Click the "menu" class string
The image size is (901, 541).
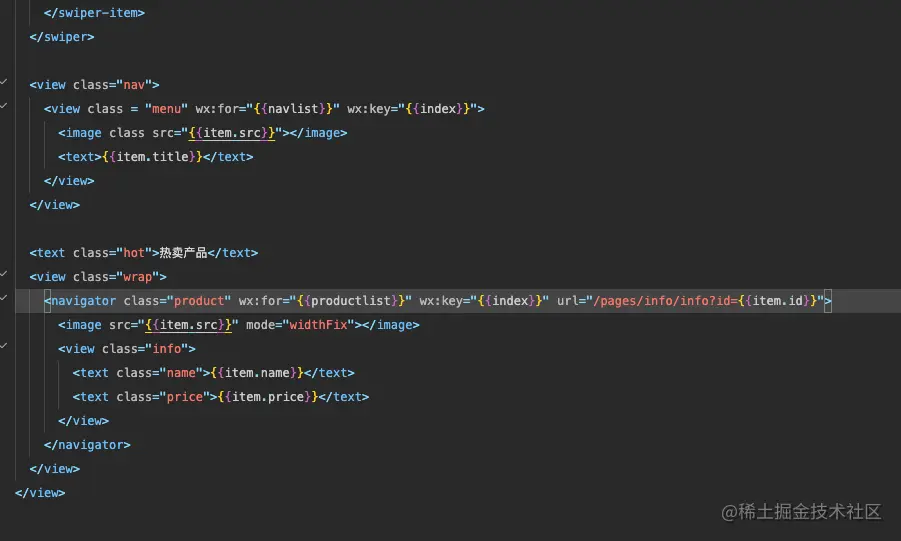[167, 109]
